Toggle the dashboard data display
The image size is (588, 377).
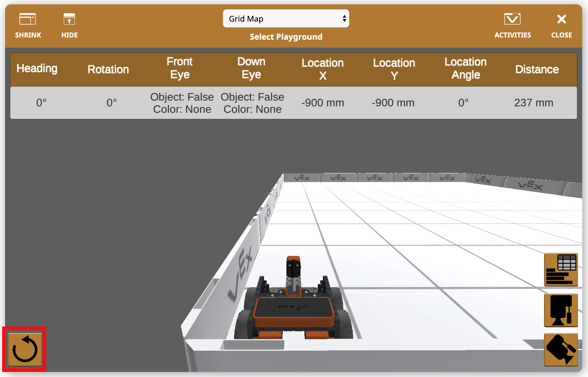click(561, 270)
